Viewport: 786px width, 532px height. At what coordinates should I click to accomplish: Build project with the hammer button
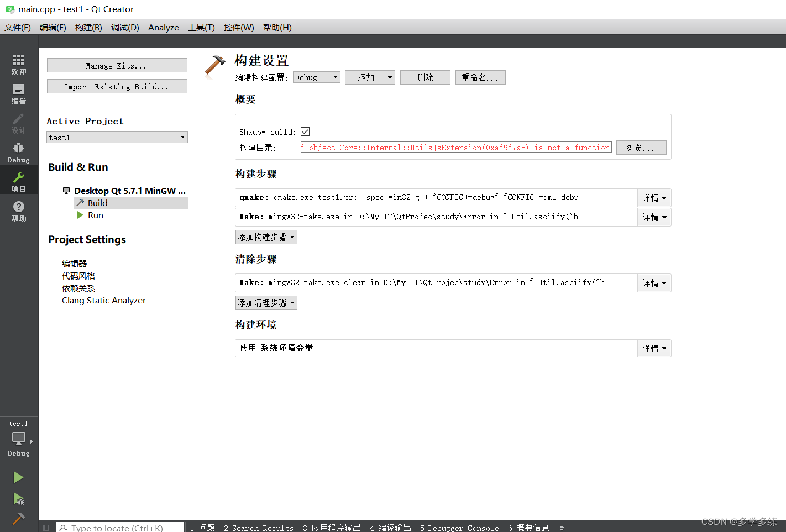[x=18, y=519]
